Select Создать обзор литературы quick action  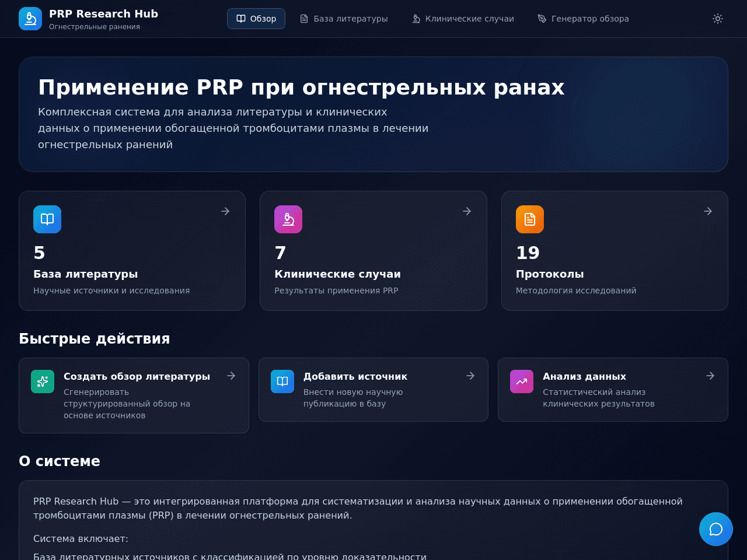(x=134, y=395)
